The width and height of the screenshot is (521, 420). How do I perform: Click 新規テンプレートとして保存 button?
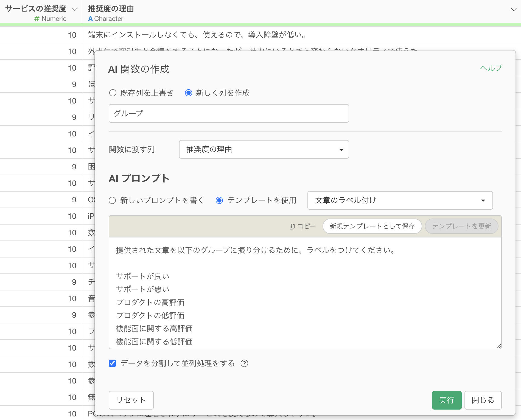372,226
